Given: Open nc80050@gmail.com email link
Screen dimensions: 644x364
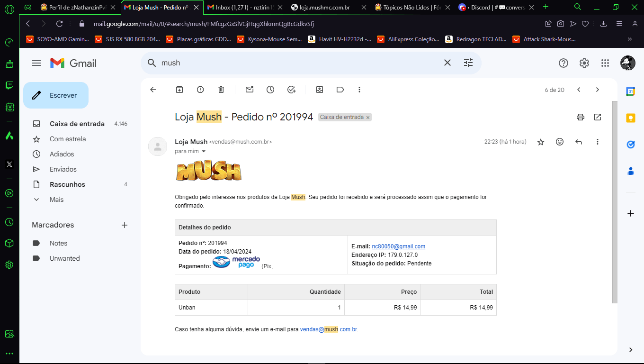Looking at the screenshot, I should tap(399, 246).
